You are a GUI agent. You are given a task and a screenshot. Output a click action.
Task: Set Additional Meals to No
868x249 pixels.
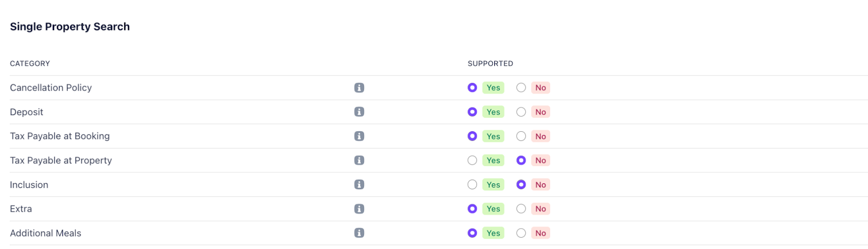tap(521, 233)
